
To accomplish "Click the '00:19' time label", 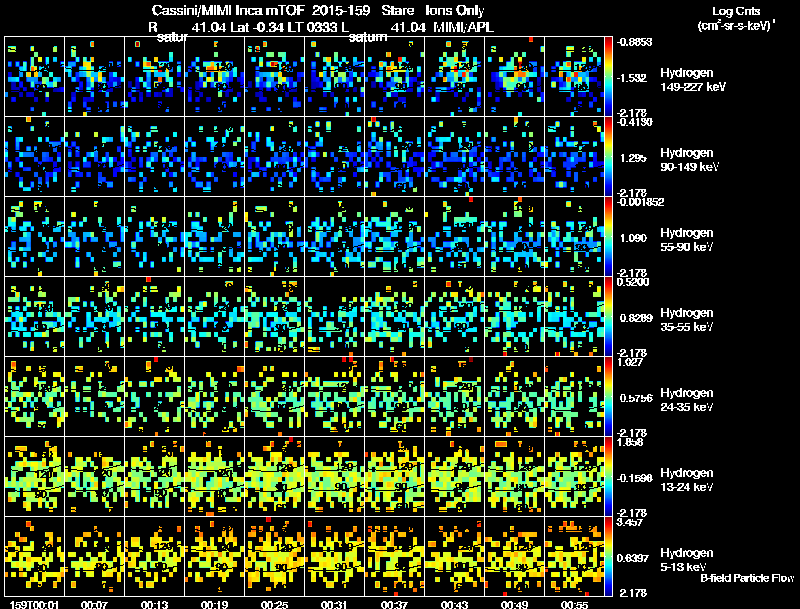I will [x=214, y=604].
